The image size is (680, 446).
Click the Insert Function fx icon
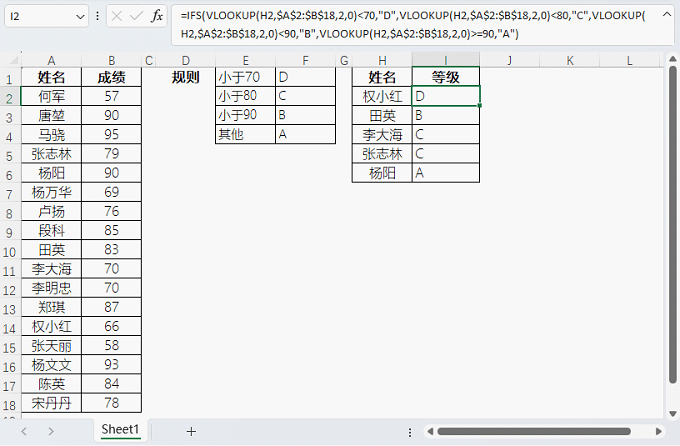[x=157, y=17]
